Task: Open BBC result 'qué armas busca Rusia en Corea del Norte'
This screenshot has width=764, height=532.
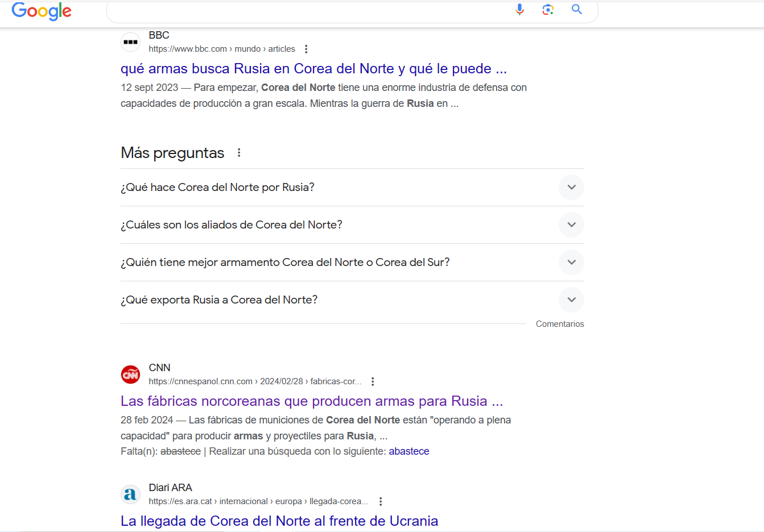Action: point(313,69)
